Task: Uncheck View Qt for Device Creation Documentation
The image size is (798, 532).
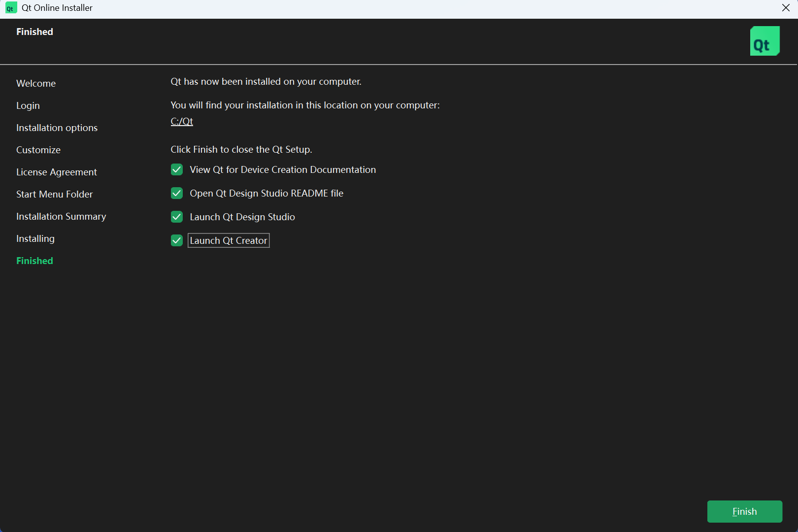Action: [x=177, y=169]
